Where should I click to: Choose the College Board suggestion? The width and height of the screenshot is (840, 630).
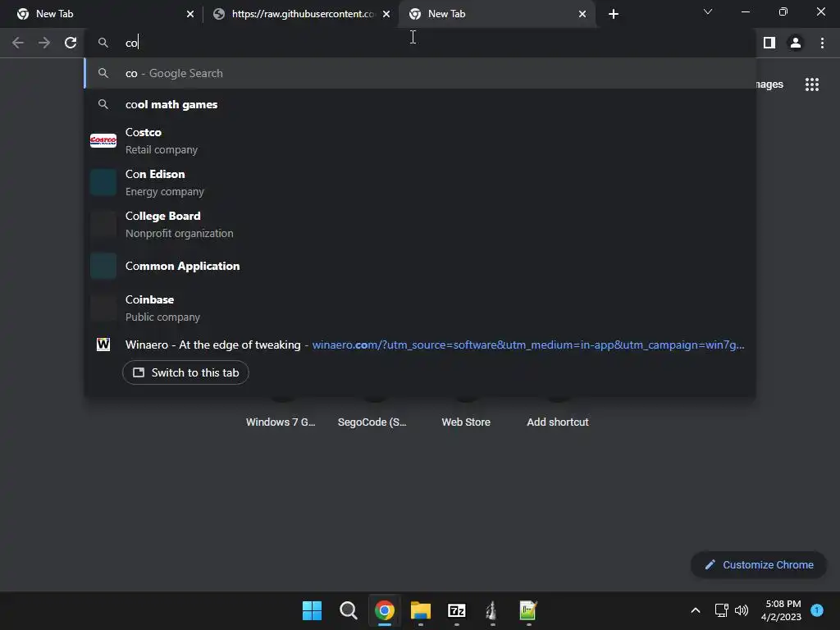[420, 225]
